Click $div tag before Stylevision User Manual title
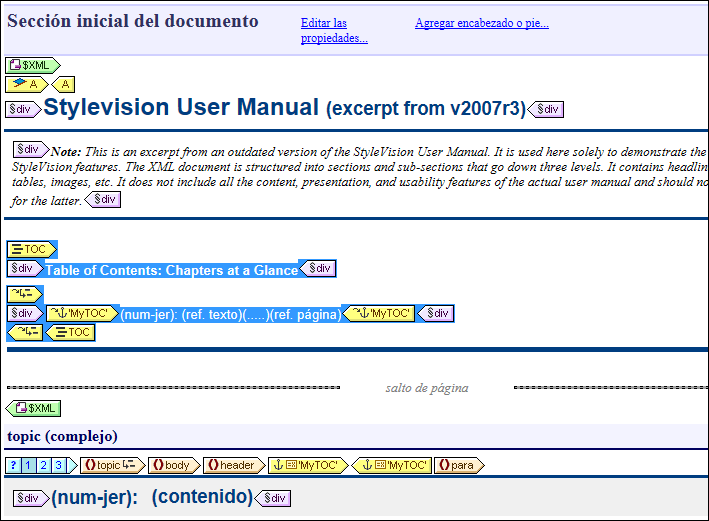The image size is (709, 521). coord(23,109)
